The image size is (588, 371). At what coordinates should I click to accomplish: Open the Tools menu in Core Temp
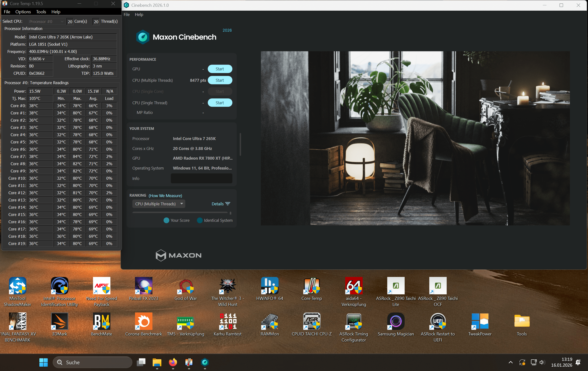pos(41,12)
